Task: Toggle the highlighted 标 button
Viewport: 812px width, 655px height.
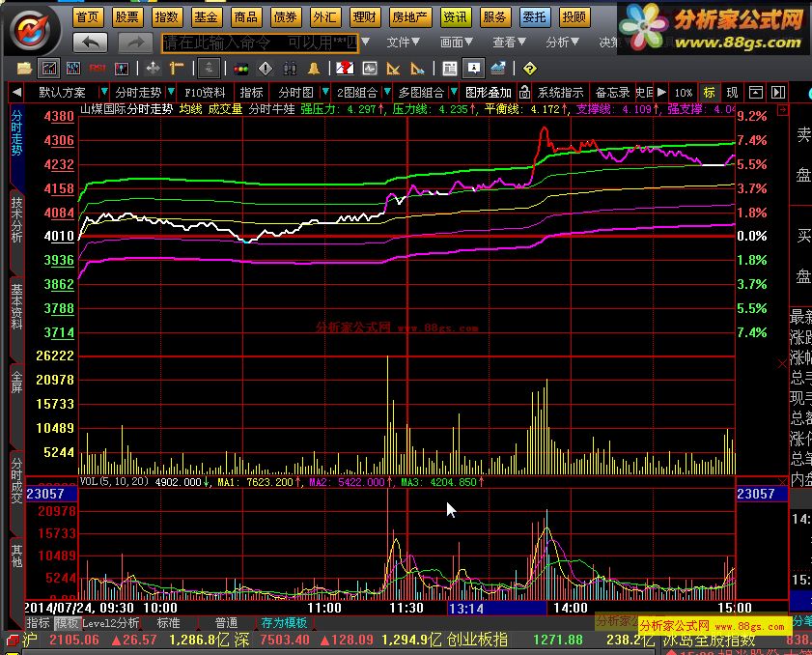Action: coord(709,92)
